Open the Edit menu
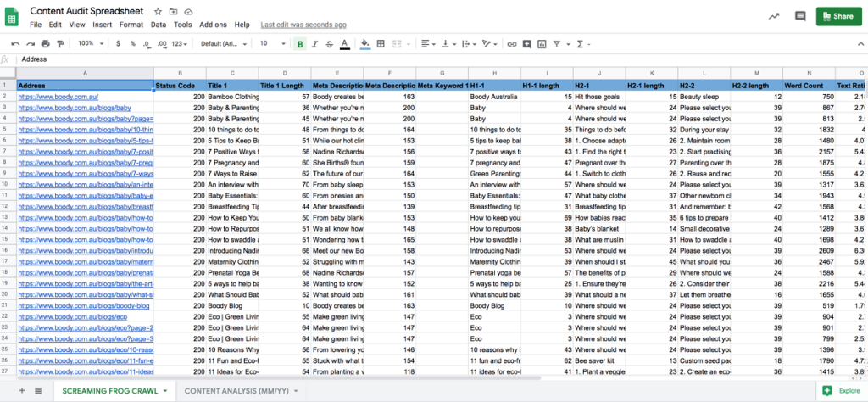 [x=55, y=25]
